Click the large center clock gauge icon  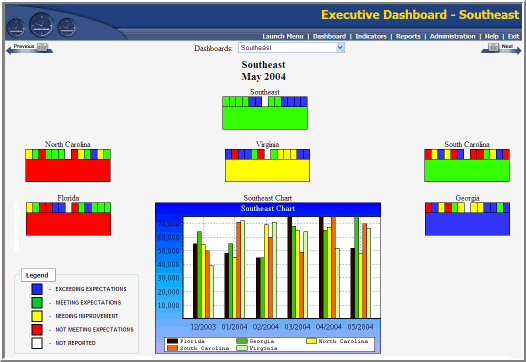click(x=41, y=25)
